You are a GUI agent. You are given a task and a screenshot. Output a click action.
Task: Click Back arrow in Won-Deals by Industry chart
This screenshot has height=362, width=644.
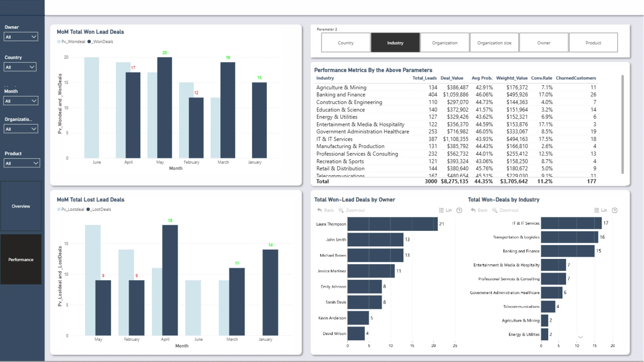[473, 210]
